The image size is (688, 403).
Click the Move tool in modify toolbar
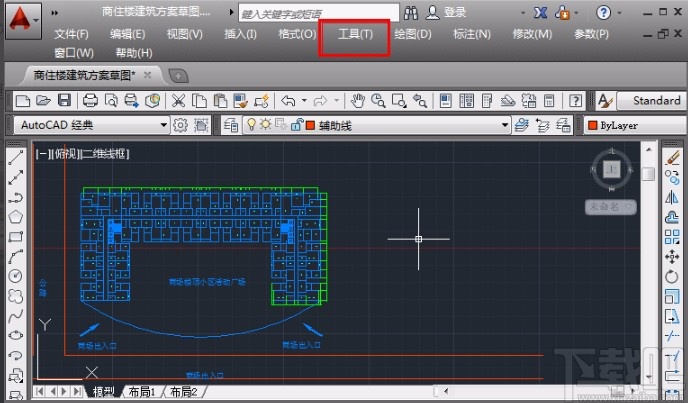(672, 255)
